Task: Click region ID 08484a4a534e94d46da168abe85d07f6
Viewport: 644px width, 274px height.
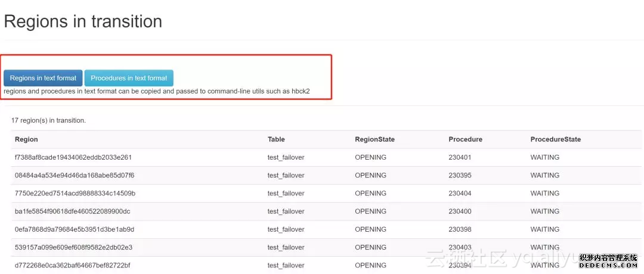Action: tap(75, 176)
